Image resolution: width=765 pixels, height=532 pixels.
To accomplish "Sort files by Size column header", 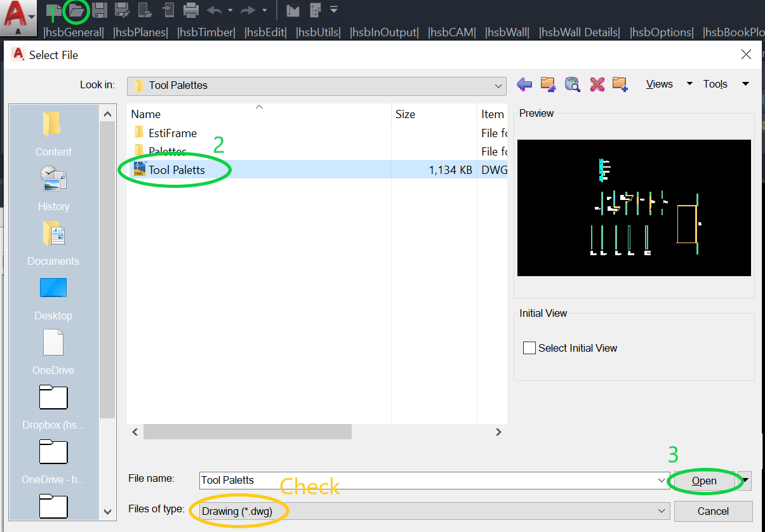I will (x=434, y=114).
